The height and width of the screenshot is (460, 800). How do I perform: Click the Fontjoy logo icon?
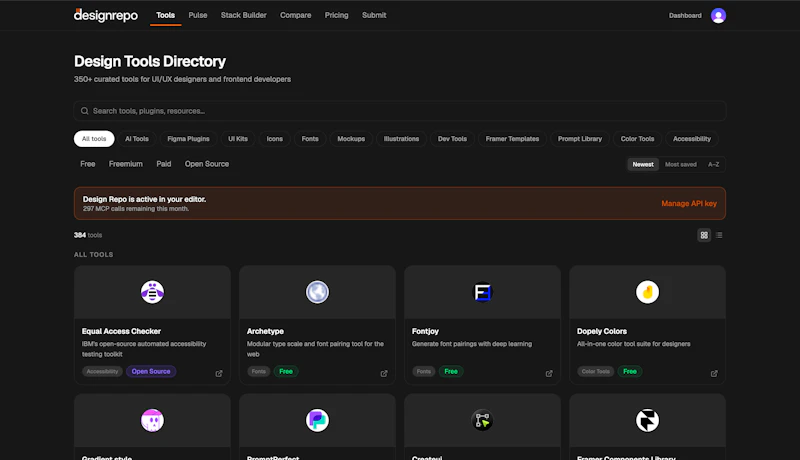482,292
